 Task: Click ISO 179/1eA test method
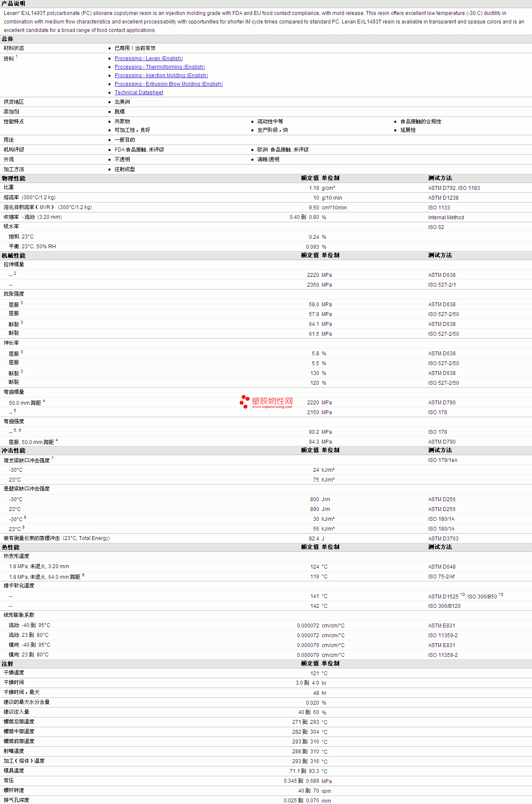(x=443, y=460)
